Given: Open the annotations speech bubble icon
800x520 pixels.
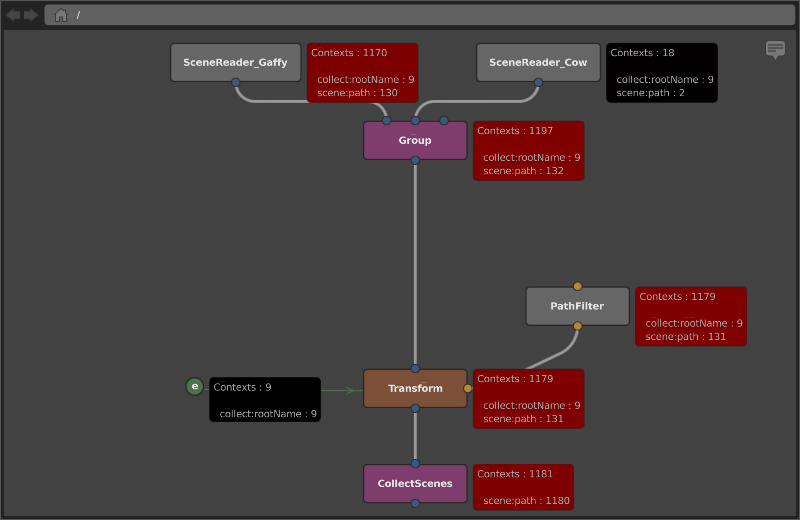Looking at the screenshot, I should point(775,50).
